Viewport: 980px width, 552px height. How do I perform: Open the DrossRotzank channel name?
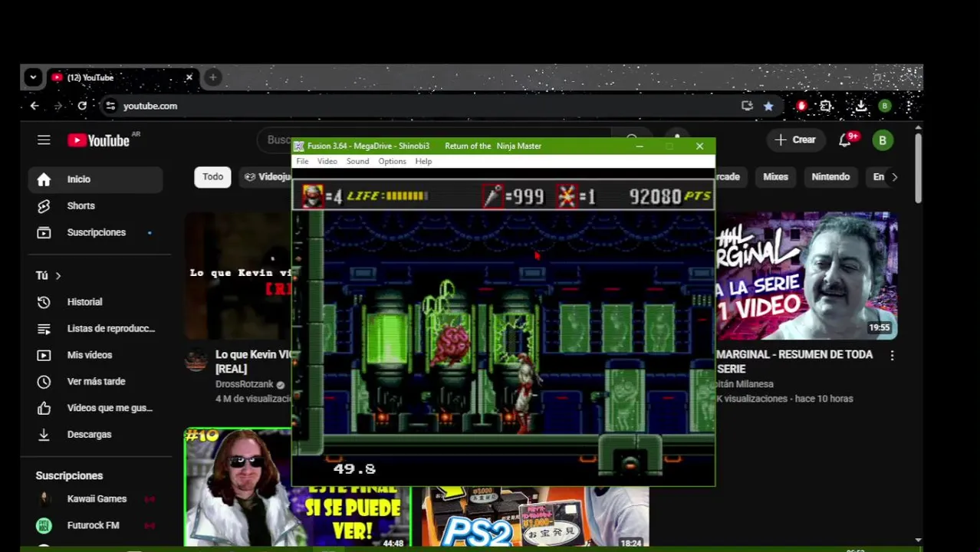245,384
